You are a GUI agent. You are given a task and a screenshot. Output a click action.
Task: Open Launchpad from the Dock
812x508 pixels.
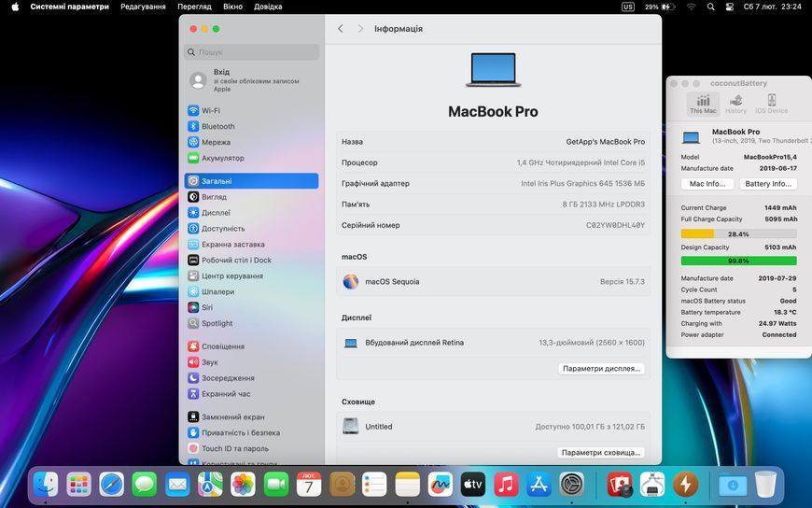pyautogui.click(x=78, y=484)
